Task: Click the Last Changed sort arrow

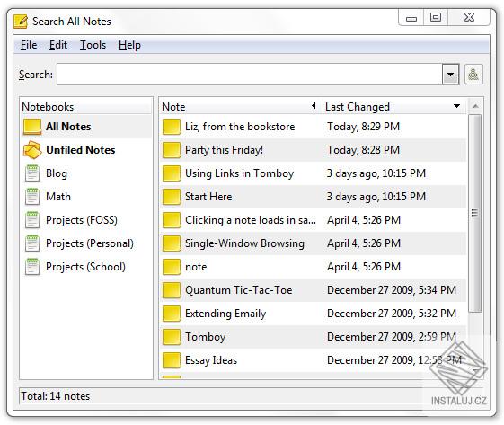Action: (456, 106)
